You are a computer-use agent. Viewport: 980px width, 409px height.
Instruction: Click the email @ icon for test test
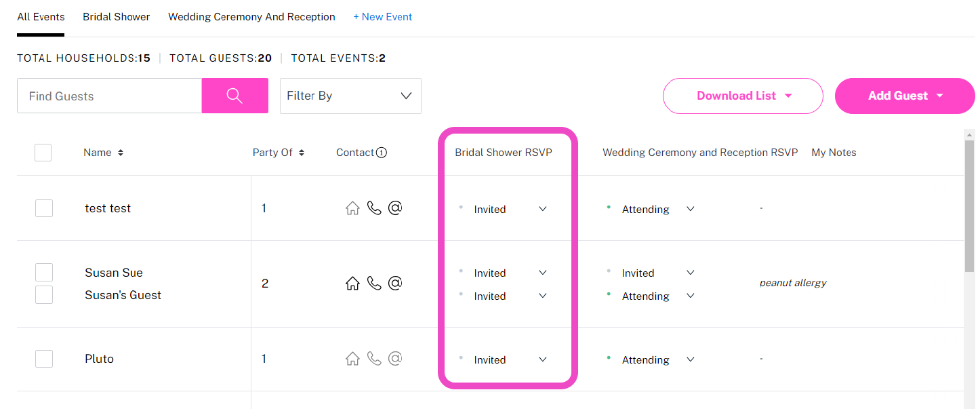click(395, 208)
